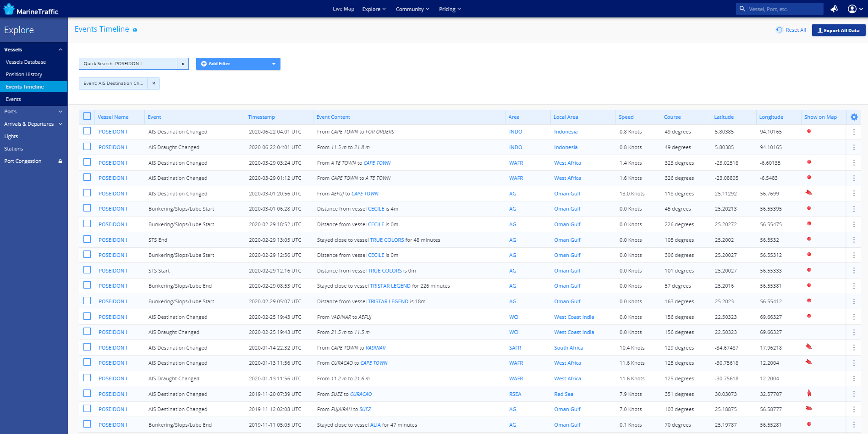Screen dimensions: 868x434
Task: Open row options for 2020-06-22 Destination Changed row
Action: (x=854, y=132)
